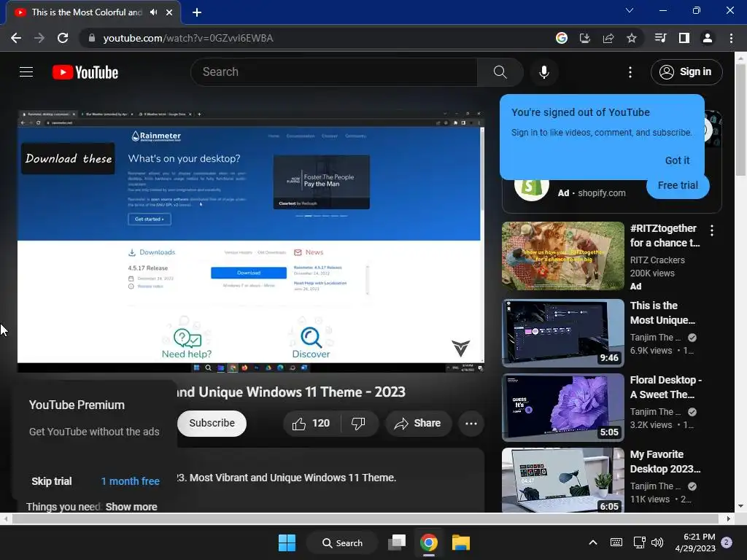Expand description with Show more

tap(131, 507)
